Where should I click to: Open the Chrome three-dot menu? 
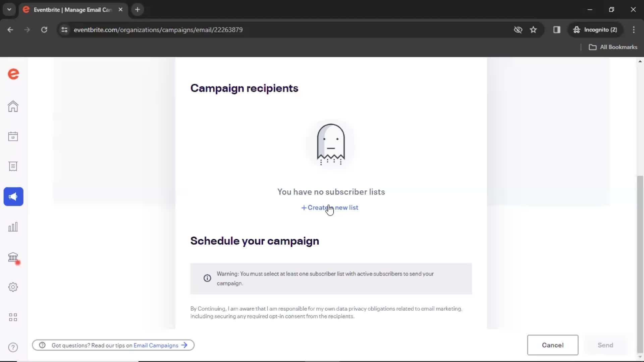634,30
